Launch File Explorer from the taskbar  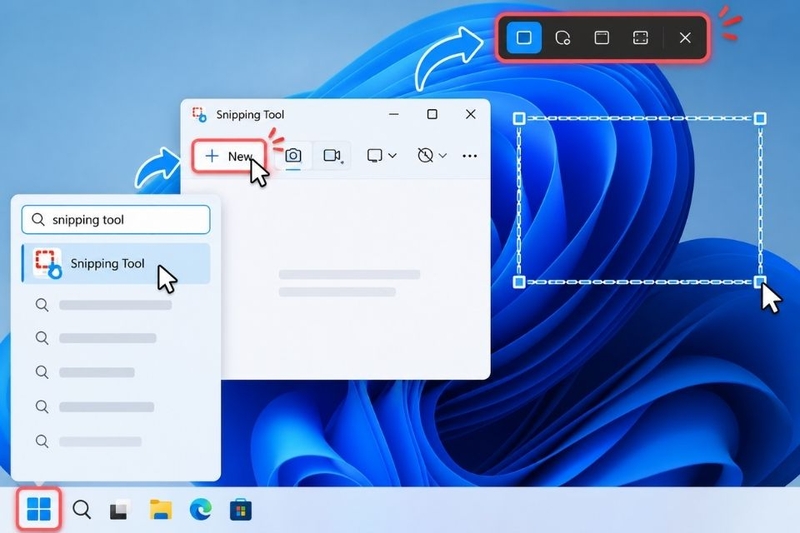coord(161,510)
